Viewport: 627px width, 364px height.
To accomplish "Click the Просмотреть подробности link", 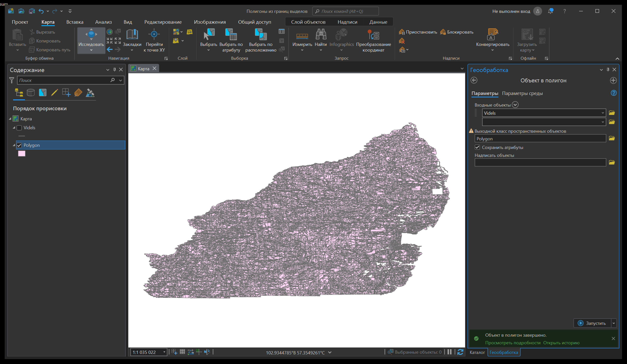I will [512, 343].
